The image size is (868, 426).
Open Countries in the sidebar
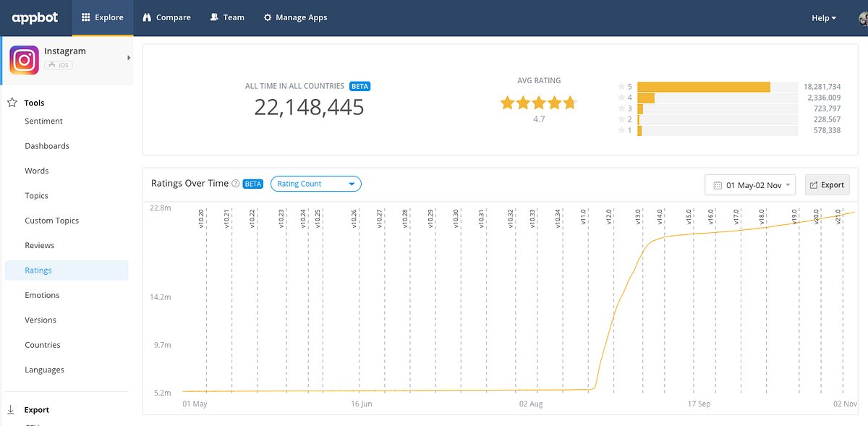pos(43,345)
